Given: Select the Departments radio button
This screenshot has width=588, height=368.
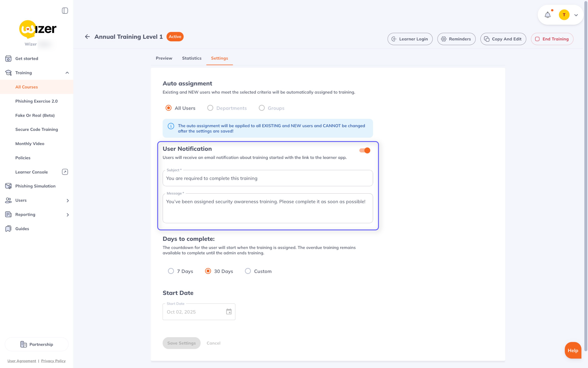Looking at the screenshot, I should pyautogui.click(x=210, y=108).
